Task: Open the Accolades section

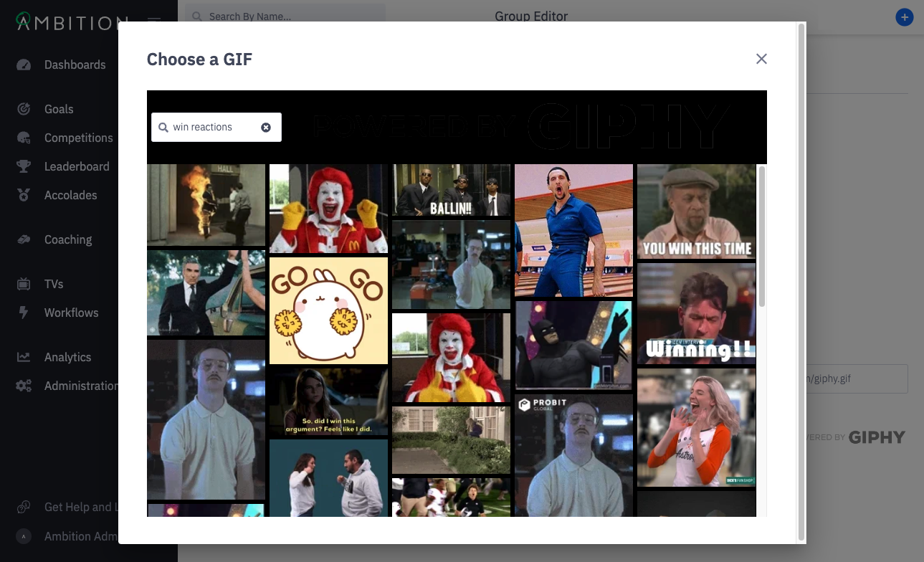Action: (x=71, y=195)
